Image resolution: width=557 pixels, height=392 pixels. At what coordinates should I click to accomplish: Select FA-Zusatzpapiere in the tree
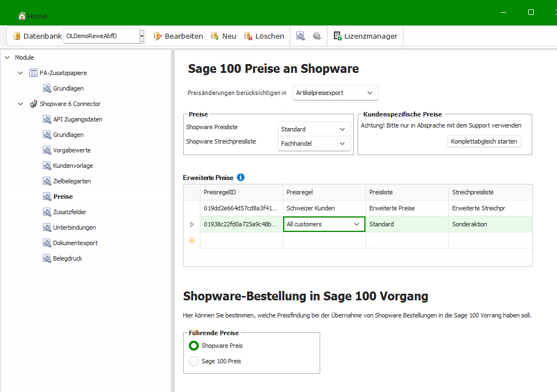pos(63,73)
